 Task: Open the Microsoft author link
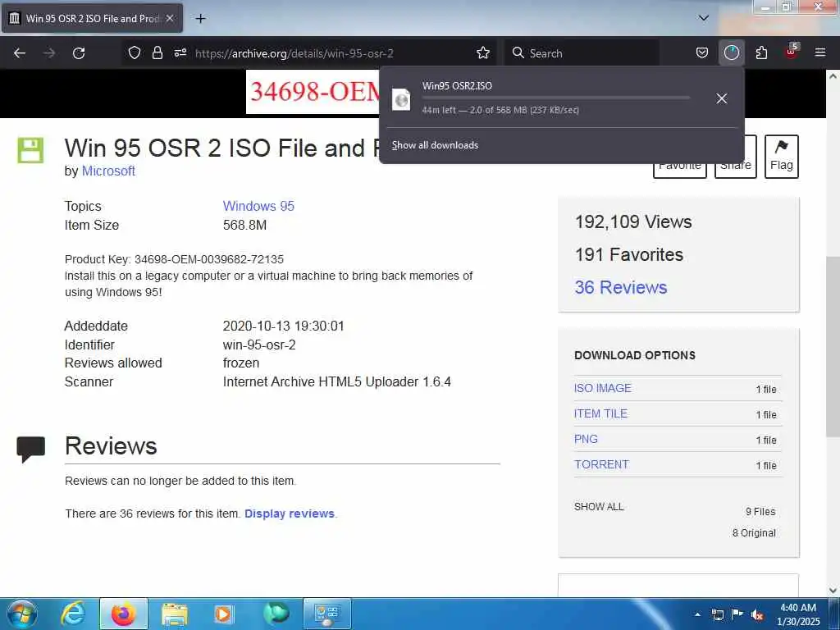point(108,171)
